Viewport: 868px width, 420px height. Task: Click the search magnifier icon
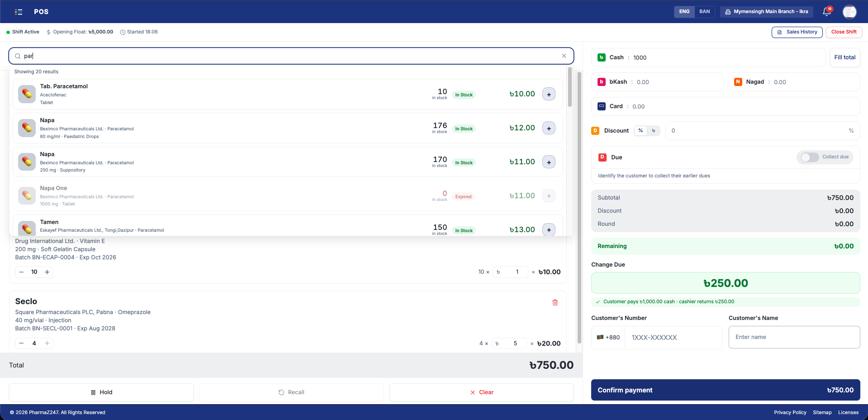pos(18,56)
